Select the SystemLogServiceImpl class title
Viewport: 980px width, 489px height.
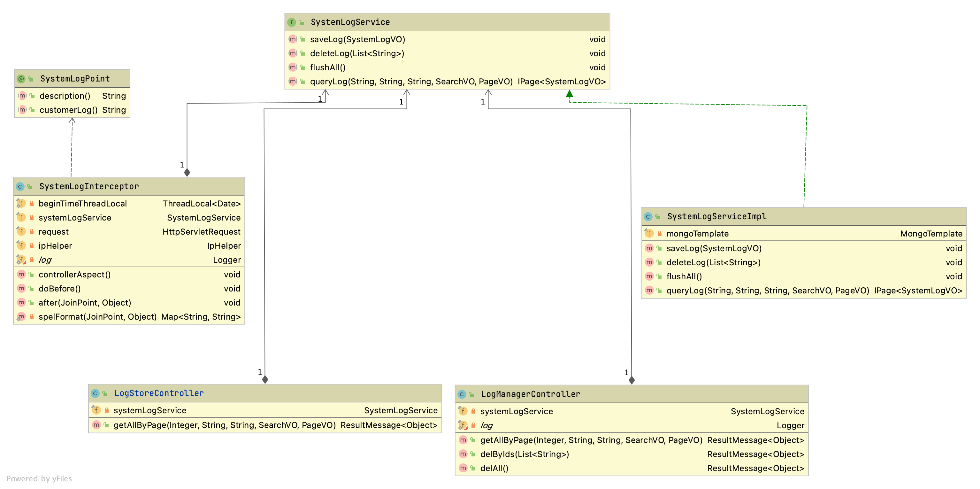click(717, 216)
